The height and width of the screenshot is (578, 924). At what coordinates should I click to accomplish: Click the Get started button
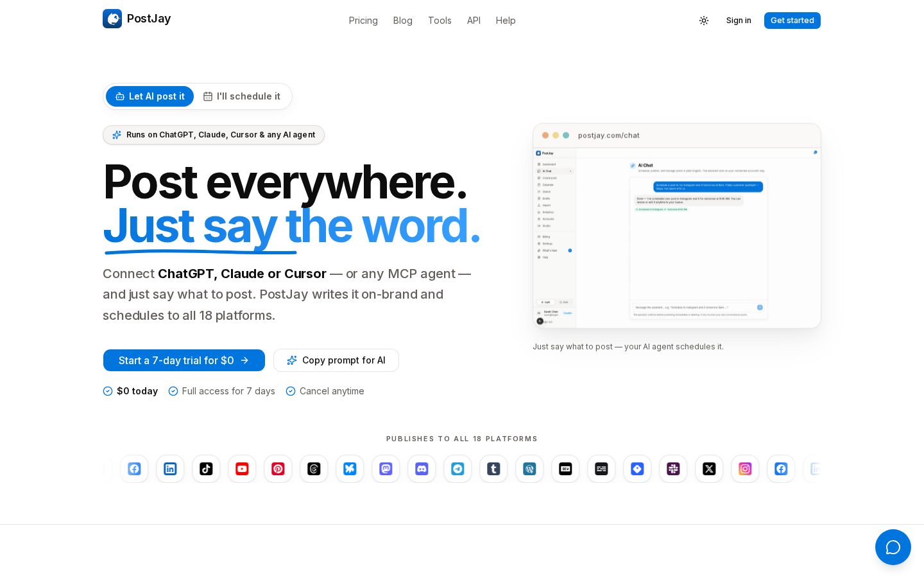(792, 21)
